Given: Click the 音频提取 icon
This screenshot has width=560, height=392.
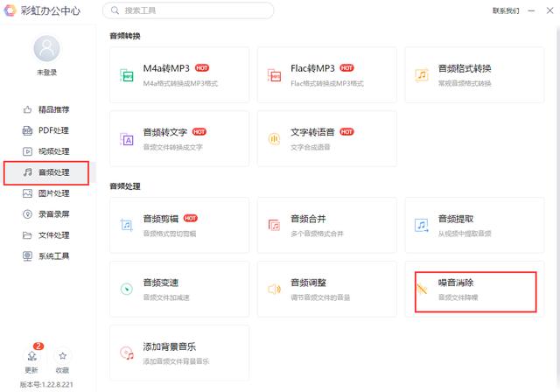Looking at the screenshot, I should tap(422, 225).
